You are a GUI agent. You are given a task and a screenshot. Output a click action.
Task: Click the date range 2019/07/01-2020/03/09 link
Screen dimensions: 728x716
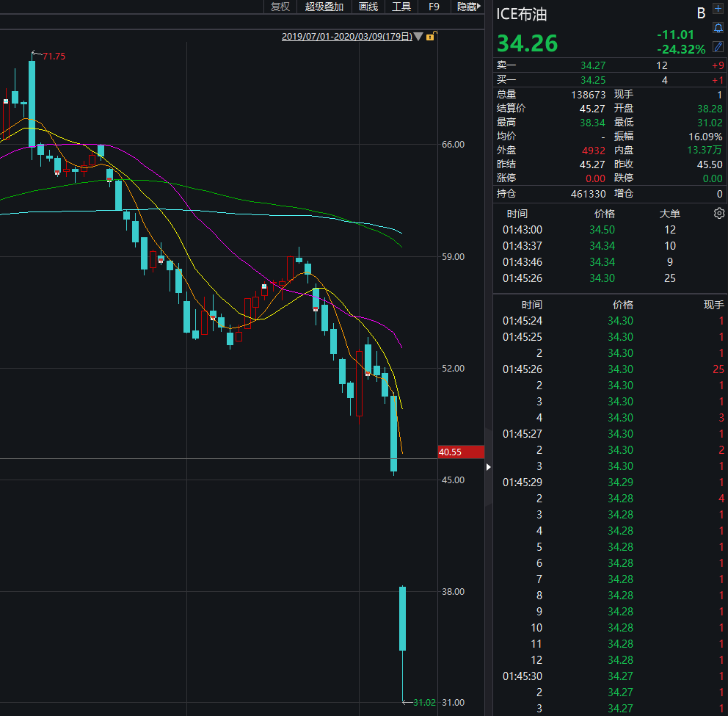coord(346,37)
